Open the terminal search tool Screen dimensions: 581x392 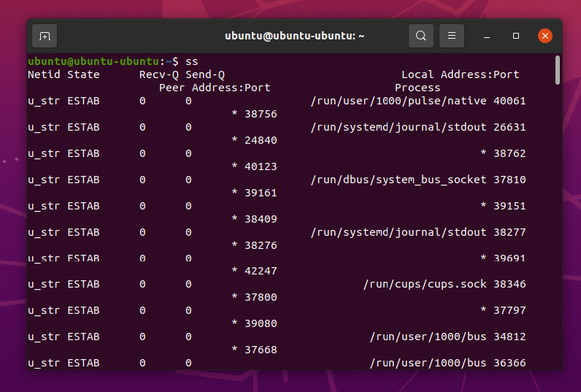tap(421, 36)
